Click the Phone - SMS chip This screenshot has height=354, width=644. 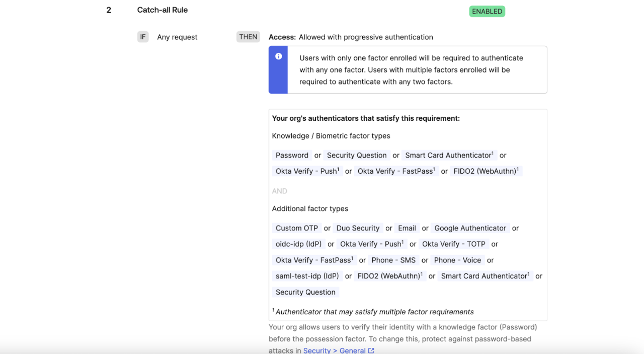click(x=393, y=260)
